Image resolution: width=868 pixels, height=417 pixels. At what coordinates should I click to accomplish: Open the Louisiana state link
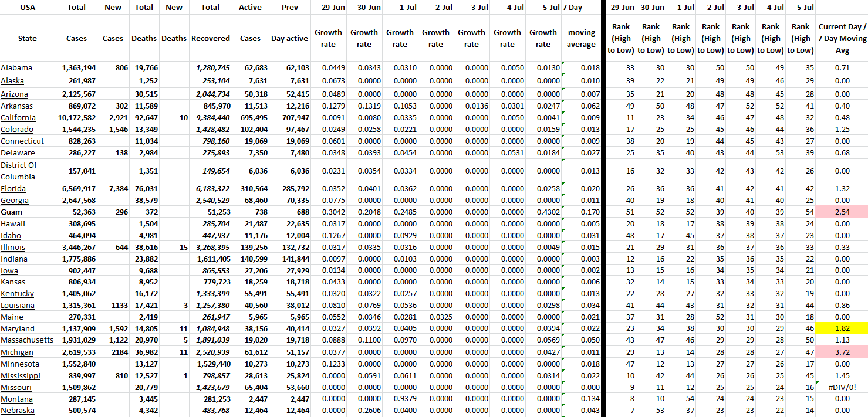point(18,306)
